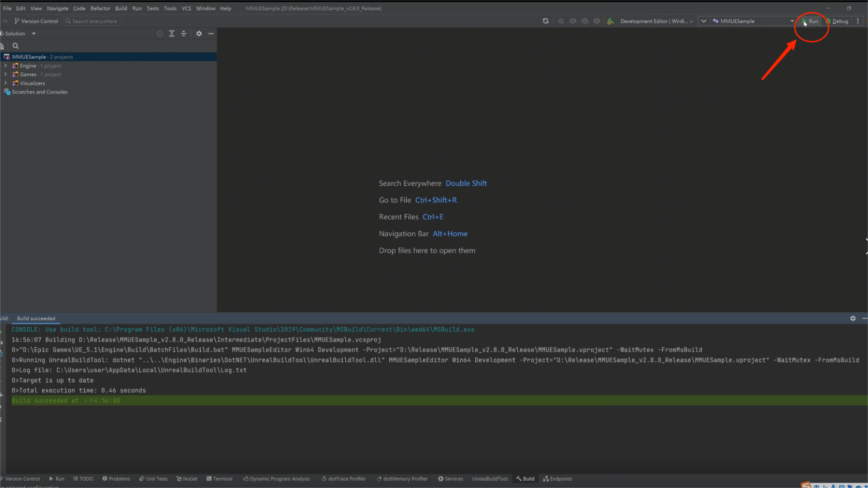Screen dimensions: 868x488
Task: Open the VCS menu
Action: pyautogui.click(x=186, y=8)
